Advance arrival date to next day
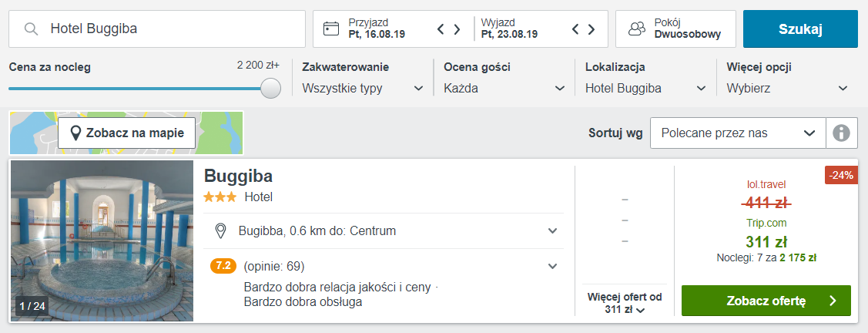Image resolution: width=868 pixels, height=333 pixels. (x=457, y=29)
